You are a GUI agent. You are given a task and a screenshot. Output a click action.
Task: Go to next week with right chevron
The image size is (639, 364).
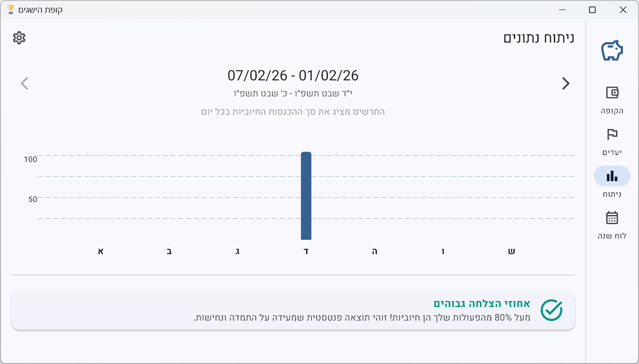[x=566, y=83]
